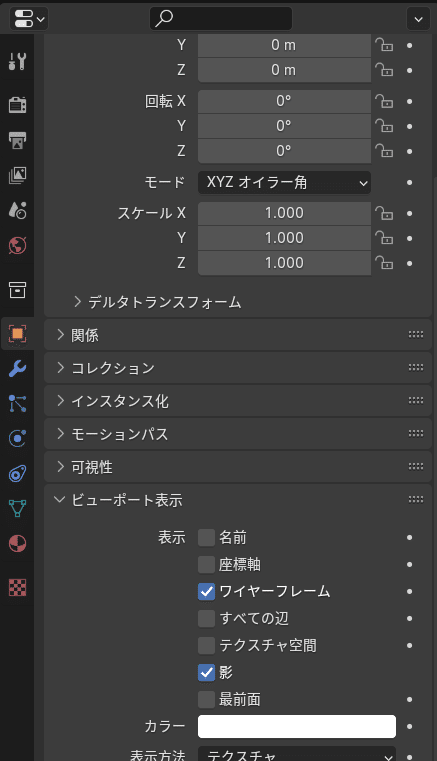This screenshot has width=437, height=761.
Task: Open the Render properties tab
Action: pyautogui.click(x=17, y=104)
